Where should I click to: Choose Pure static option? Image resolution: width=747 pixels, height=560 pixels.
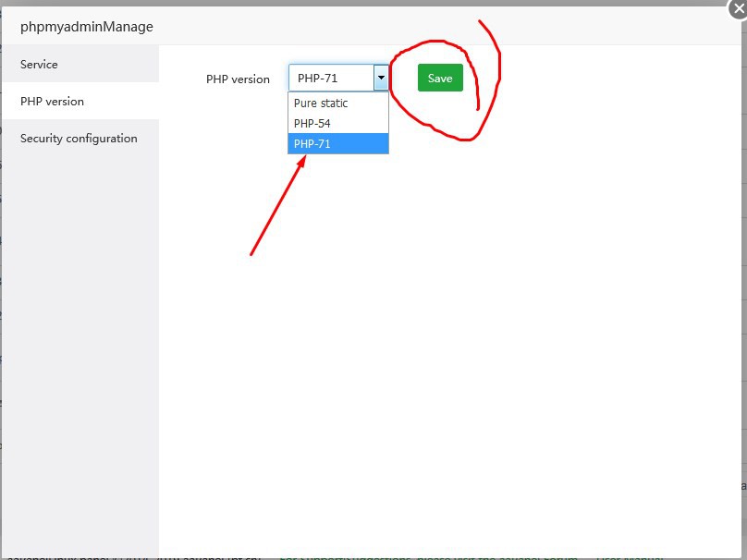coord(338,103)
